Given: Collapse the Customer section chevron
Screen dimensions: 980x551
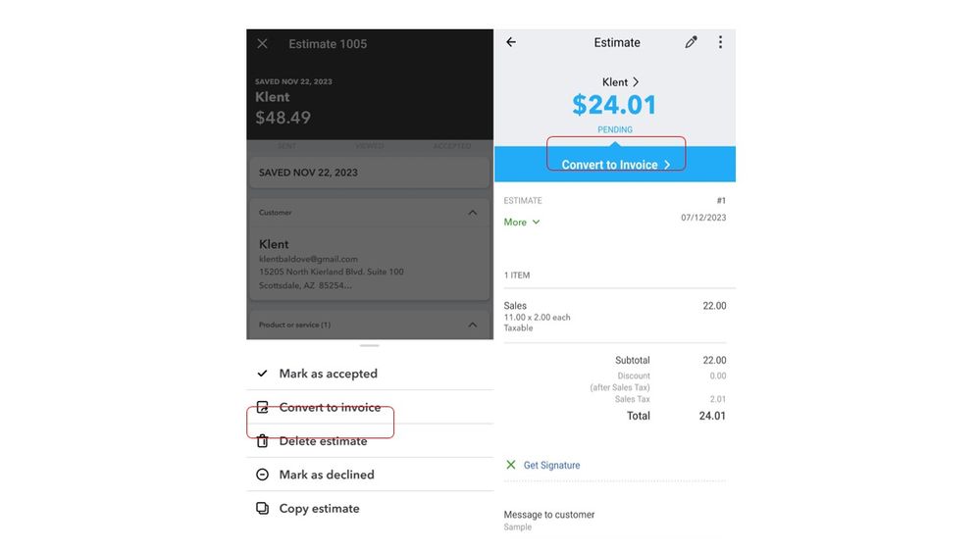Looking at the screenshot, I should 472,213.
